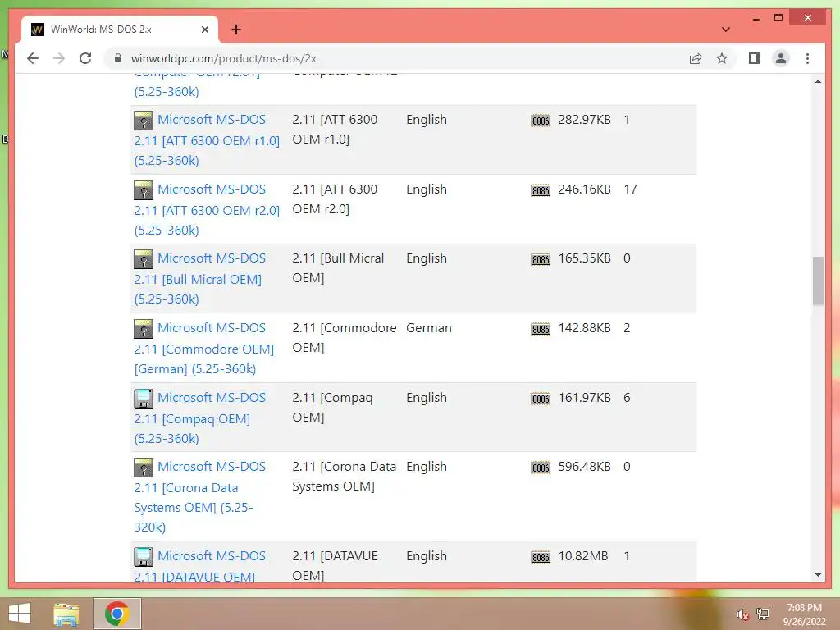Click the 8086 chip icon in the 246.16KB row
Viewport: 840px width, 630px height.
[x=541, y=190]
